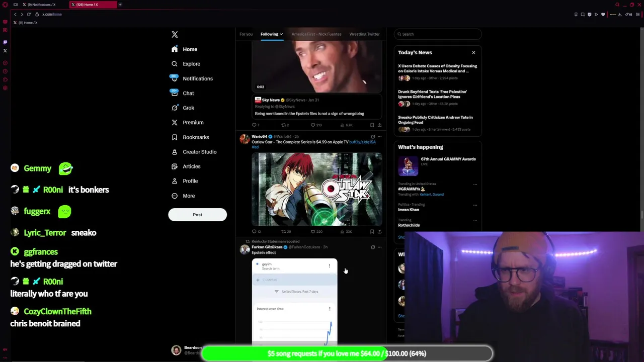Open Notifications bell in X sidebar

[174, 78]
